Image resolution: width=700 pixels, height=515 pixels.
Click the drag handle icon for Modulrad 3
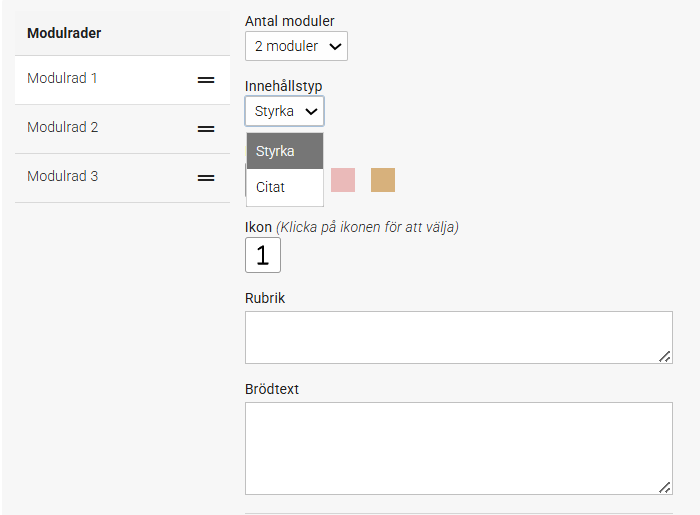pyautogui.click(x=206, y=178)
